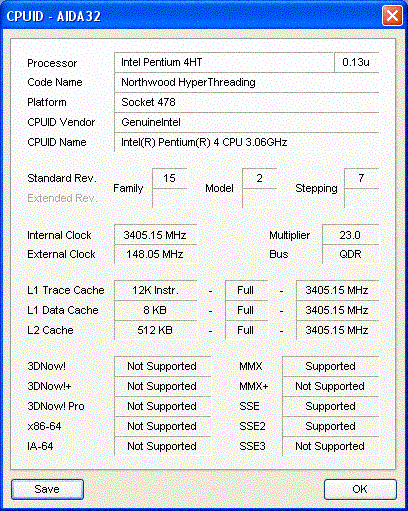Click the Standard Rev. label

click(x=62, y=178)
